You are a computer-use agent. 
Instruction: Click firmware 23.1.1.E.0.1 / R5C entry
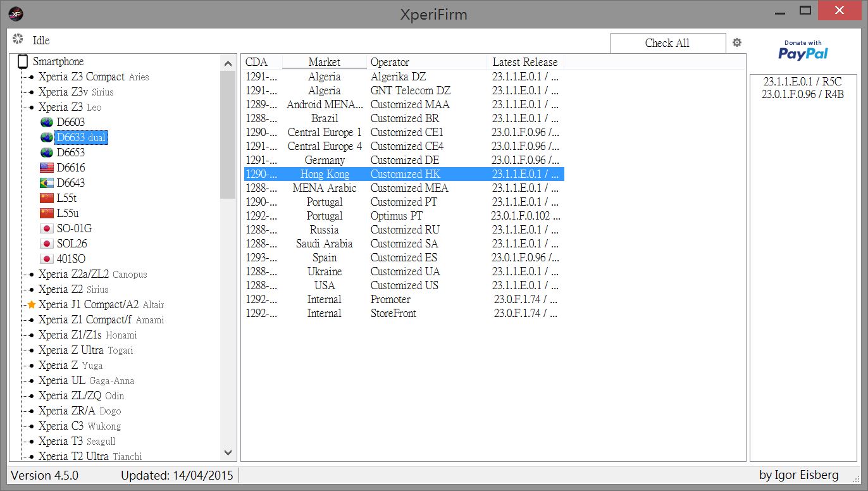[x=803, y=82]
